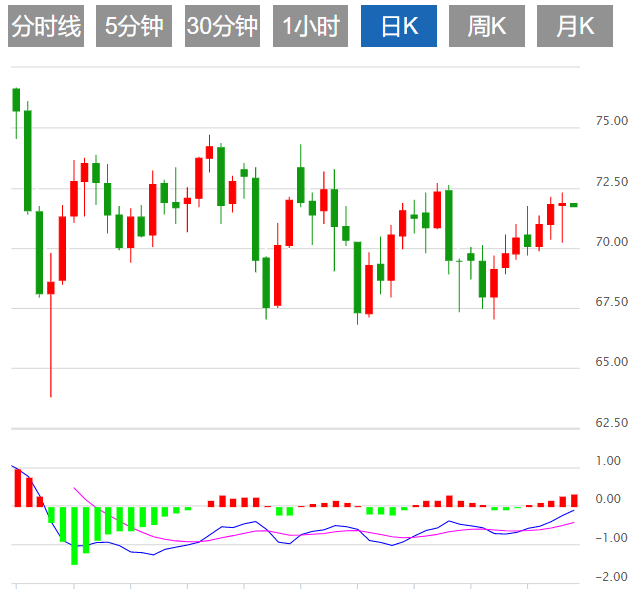
Task: Switch to the 1小时 tab
Action: click(310, 27)
